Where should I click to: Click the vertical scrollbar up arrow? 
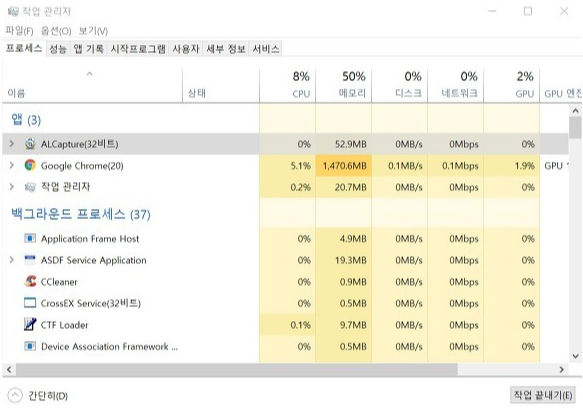575,111
